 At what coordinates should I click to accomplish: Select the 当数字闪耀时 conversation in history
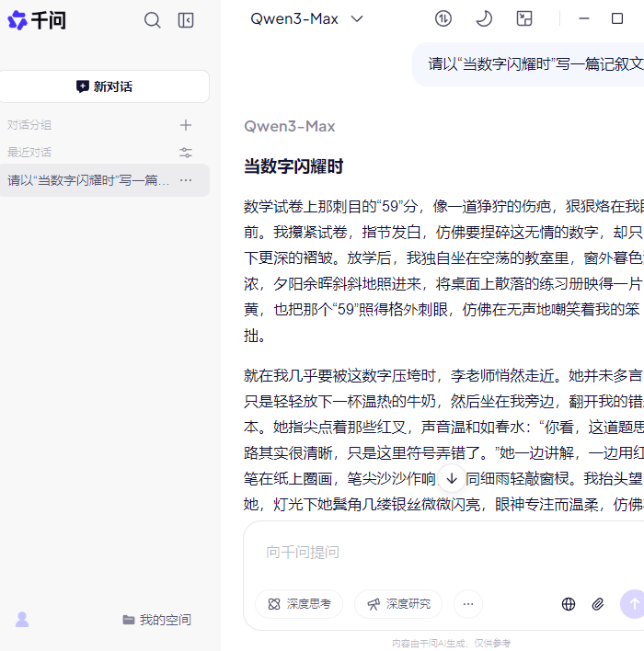coord(88,180)
